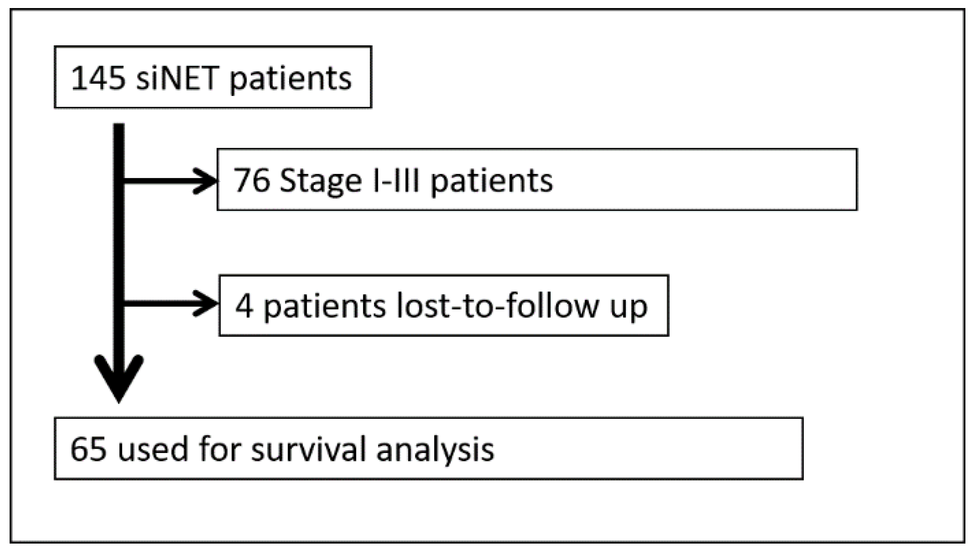Click the "Stage I-III" text
The width and height of the screenshot is (980, 552).
pos(349,180)
